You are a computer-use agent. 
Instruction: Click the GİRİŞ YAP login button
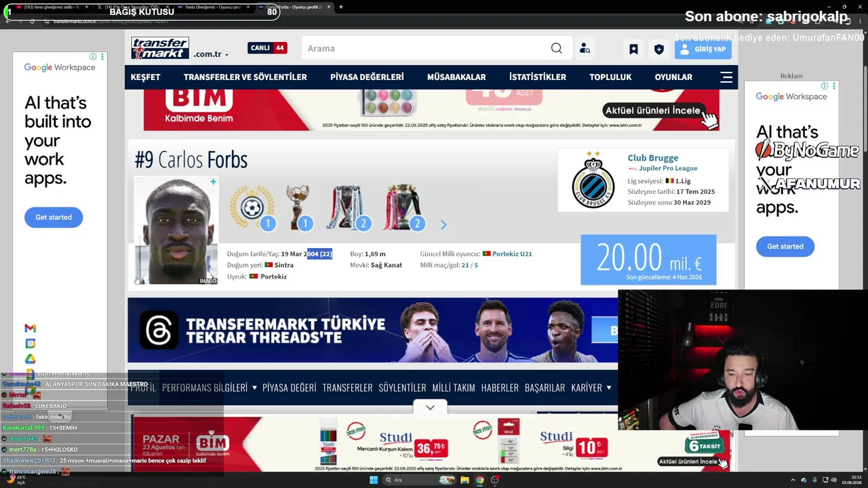click(x=703, y=49)
